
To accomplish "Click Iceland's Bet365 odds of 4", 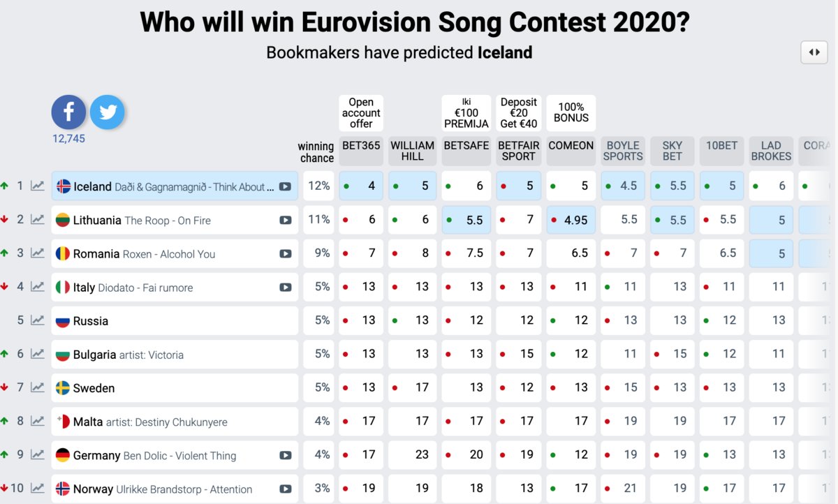I will (x=361, y=186).
